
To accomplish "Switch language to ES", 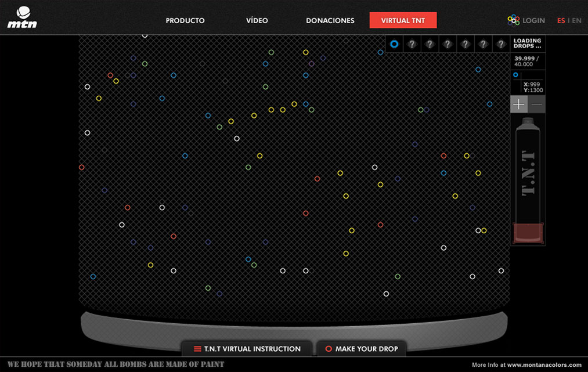I will coord(561,20).
